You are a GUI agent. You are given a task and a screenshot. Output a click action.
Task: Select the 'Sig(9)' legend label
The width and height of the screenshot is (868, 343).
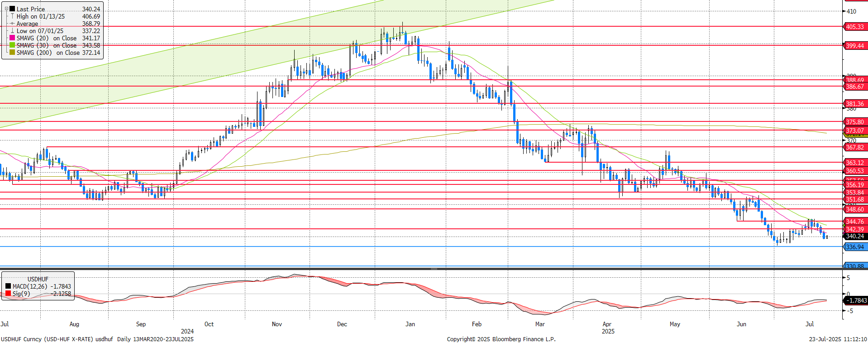[x=21, y=294]
